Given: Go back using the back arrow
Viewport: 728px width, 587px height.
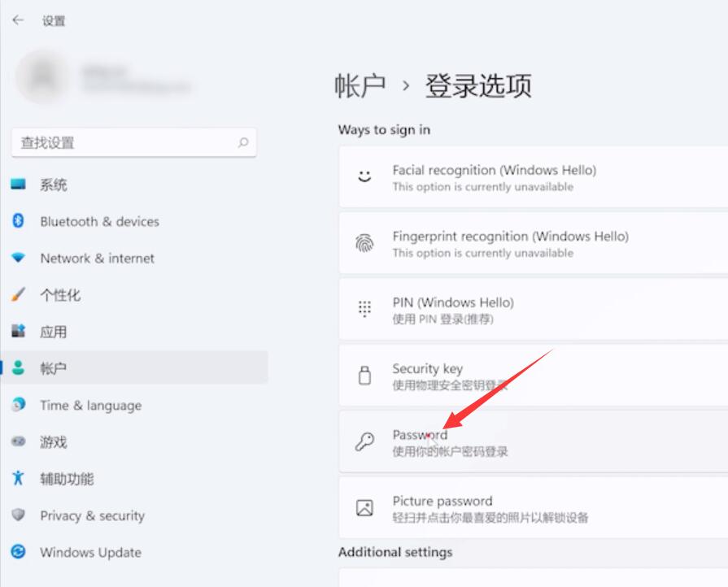Looking at the screenshot, I should (18, 20).
